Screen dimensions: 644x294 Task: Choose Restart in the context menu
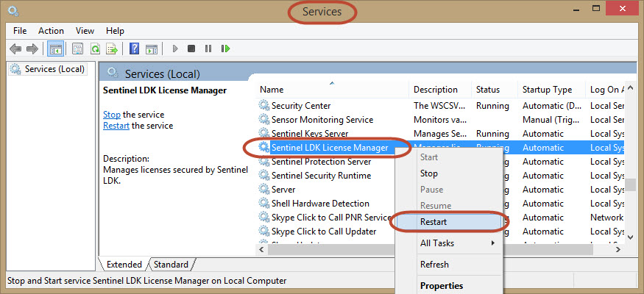[x=448, y=222]
